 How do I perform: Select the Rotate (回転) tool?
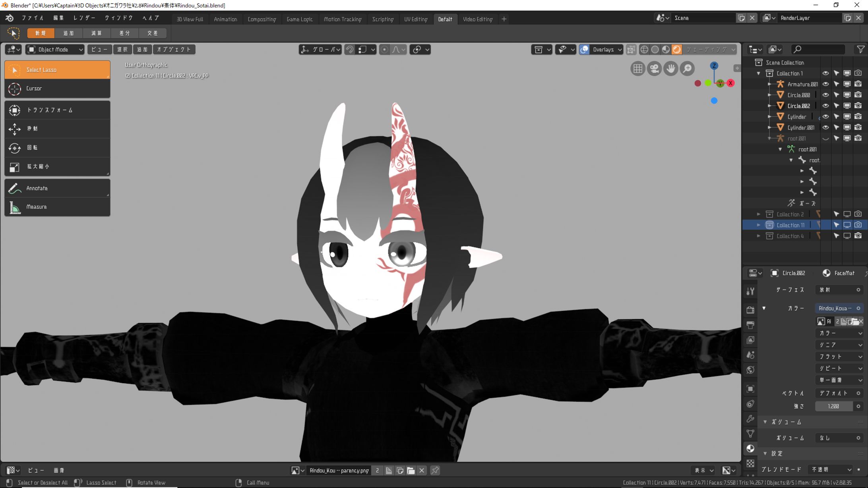tap(57, 148)
